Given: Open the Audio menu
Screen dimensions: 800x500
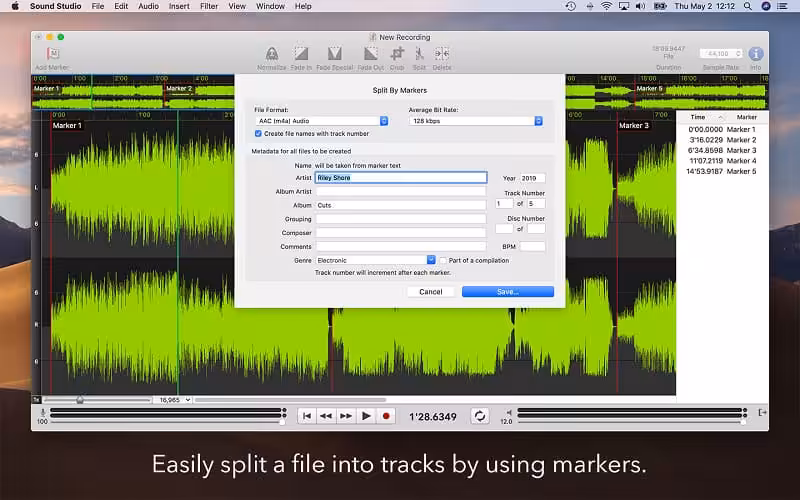Looking at the screenshot, I should [148, 6].
